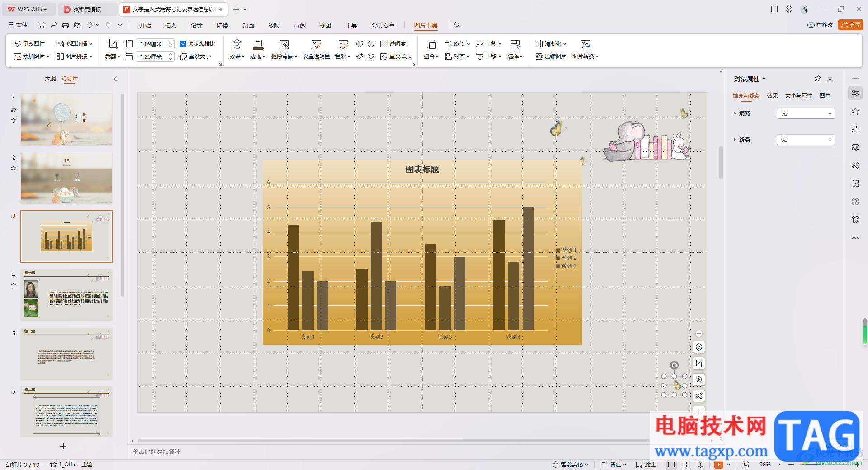Switch to slide sorter view in status bar
The width and height of the screenshot is (868, 470).
pos(686,465)
